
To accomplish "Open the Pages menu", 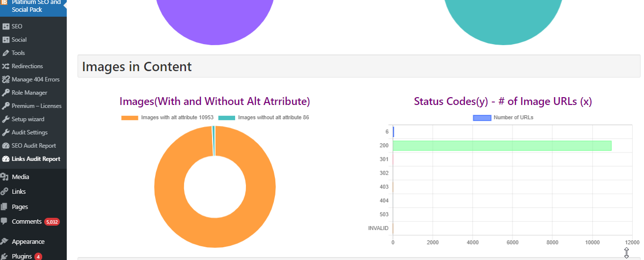I will (20, 207).
